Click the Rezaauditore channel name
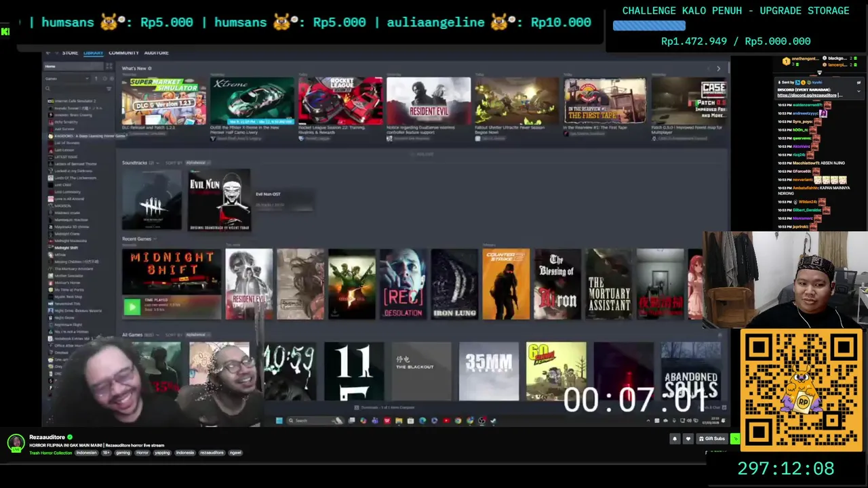This screenshot has height=488, width=868. (x=47, y=437)
